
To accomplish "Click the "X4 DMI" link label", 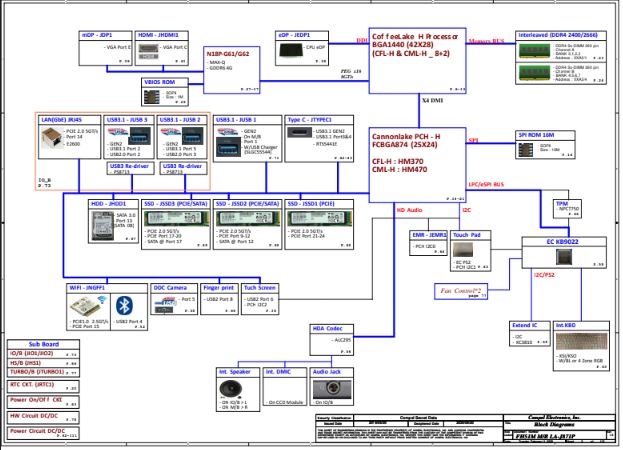I will point(432,100).
